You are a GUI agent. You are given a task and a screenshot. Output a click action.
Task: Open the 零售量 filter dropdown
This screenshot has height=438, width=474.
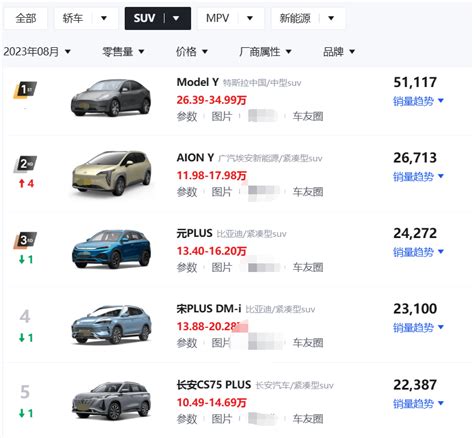point(123,52)
